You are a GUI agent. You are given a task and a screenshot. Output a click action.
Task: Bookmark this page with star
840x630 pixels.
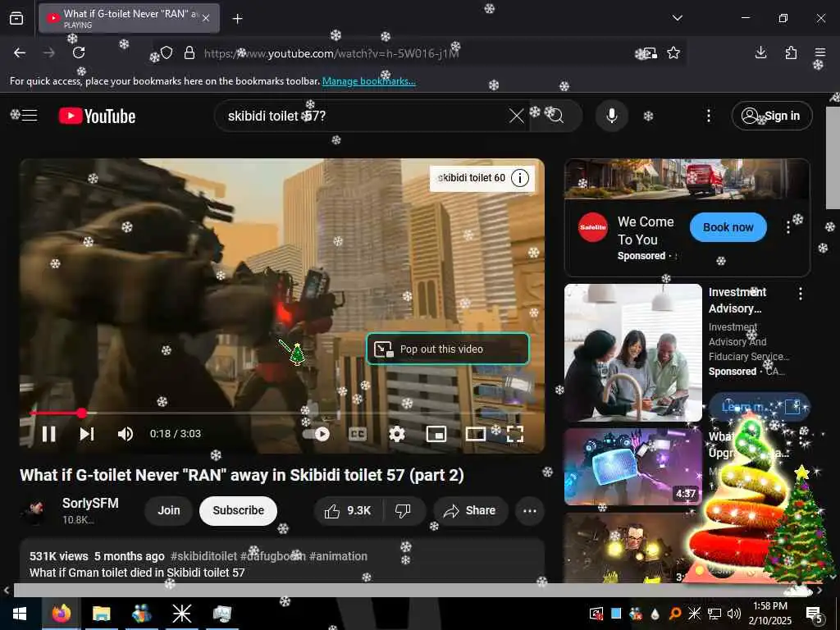673,52
